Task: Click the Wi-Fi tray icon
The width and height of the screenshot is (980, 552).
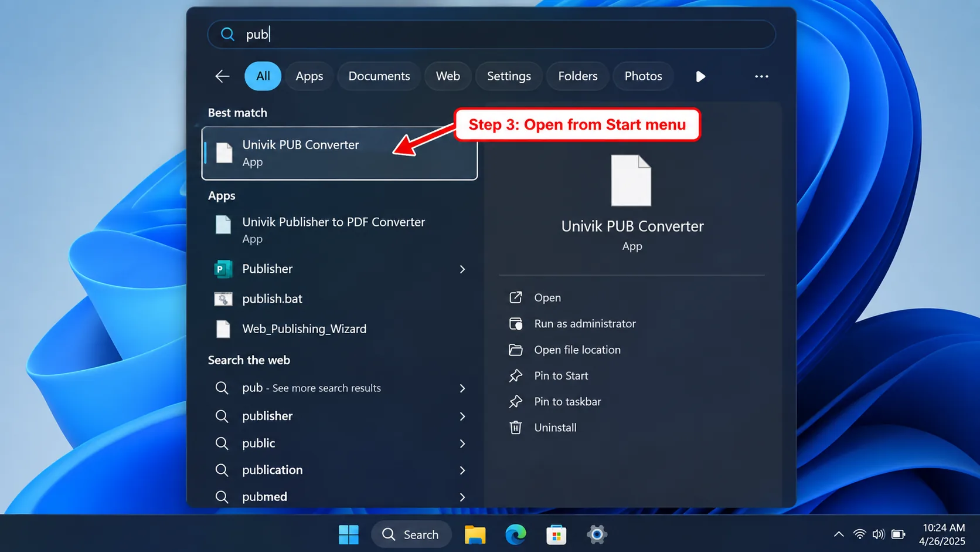Action: pos(859,534)
